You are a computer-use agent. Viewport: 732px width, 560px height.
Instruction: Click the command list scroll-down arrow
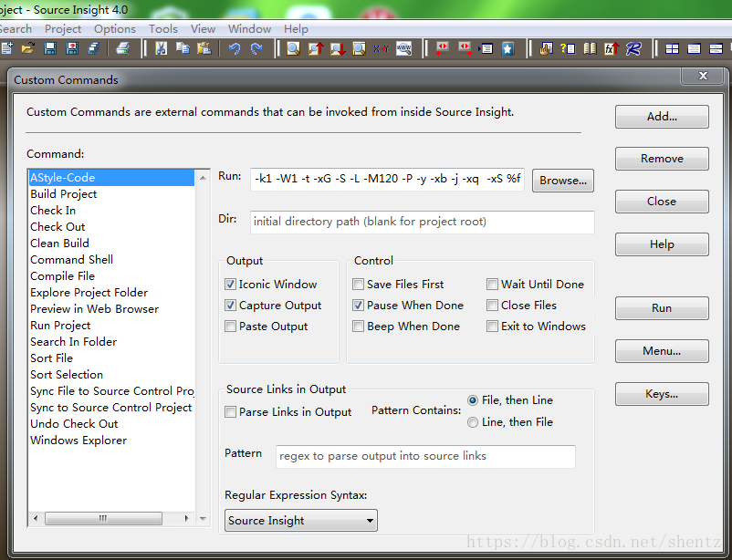click(x=203, y=518)
